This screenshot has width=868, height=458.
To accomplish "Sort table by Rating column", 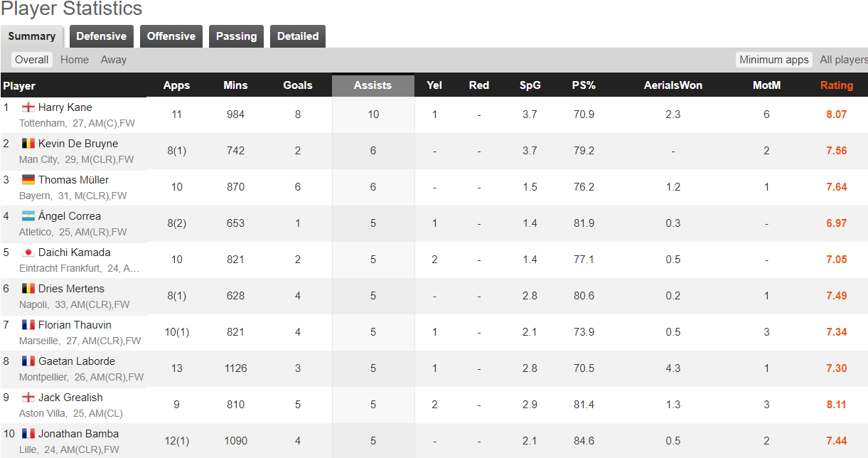I will pyautogui.click(x=836, y=85).
